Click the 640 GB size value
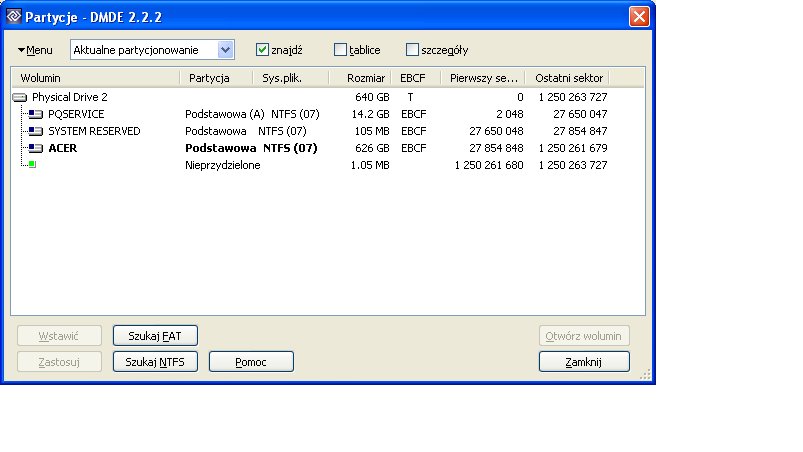This screenshot has width=803, height=452. point(372,97)
